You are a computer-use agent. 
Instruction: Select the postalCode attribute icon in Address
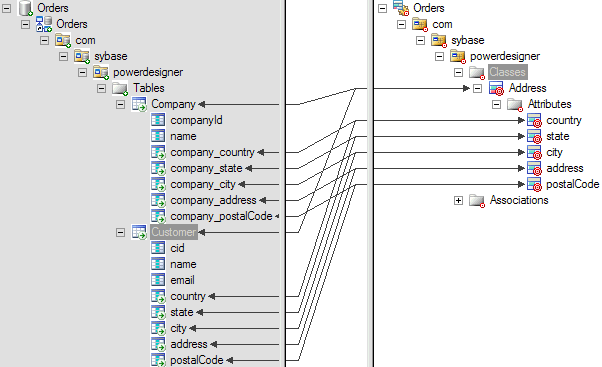tap(534, 184)
